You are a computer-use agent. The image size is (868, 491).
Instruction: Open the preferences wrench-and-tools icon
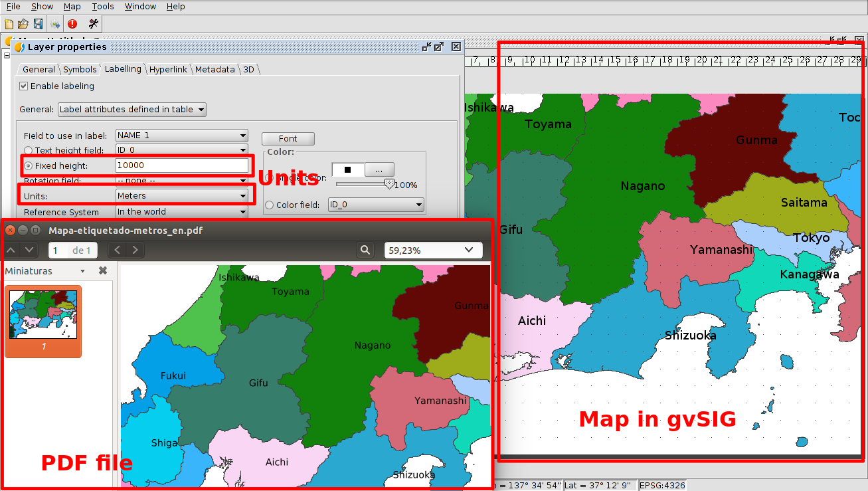click(x=93, y=24)
